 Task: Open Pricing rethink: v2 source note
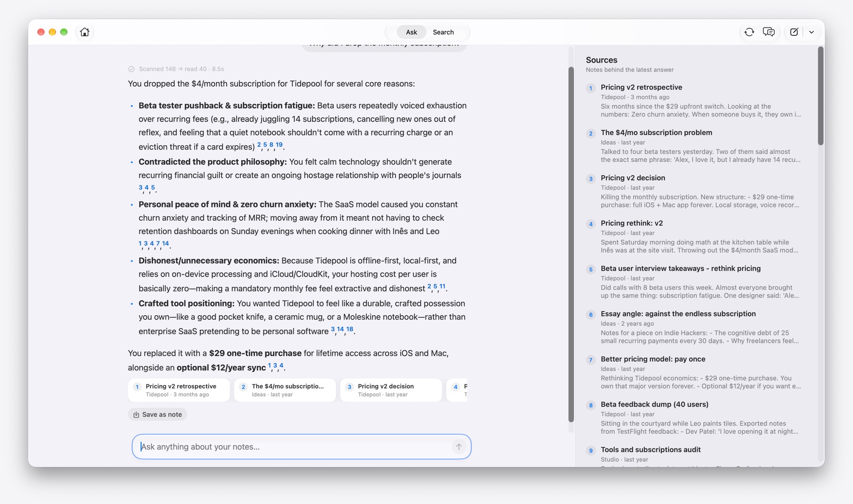pos(694,237)
